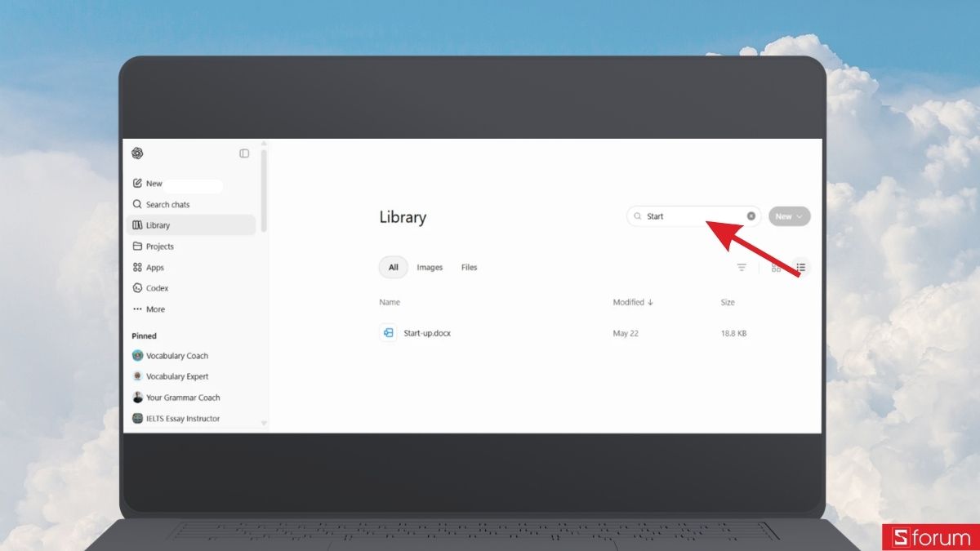Open Search chats
This screenshot has width=980, height=551.
[x=161, y=205]
